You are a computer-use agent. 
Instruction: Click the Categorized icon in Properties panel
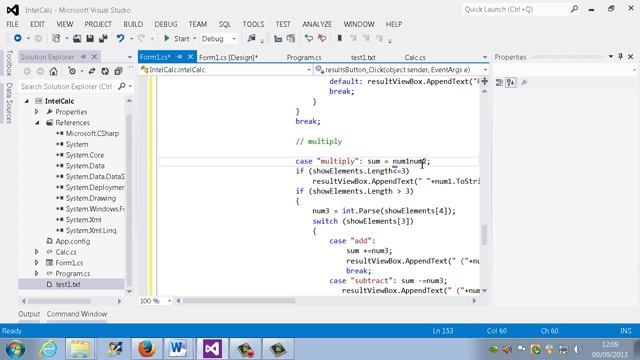point(499,82)
